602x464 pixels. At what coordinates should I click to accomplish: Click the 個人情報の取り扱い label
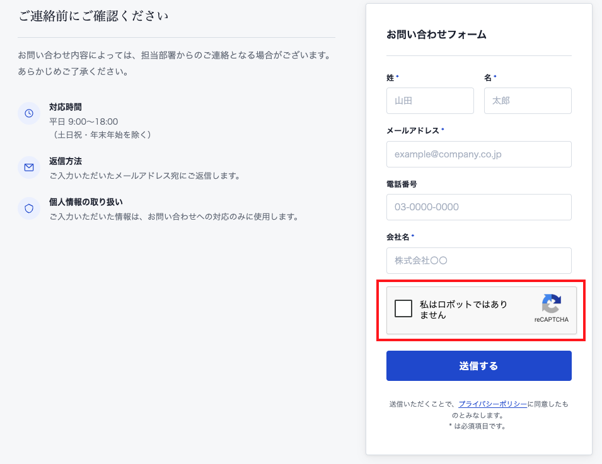coord(86,202)
